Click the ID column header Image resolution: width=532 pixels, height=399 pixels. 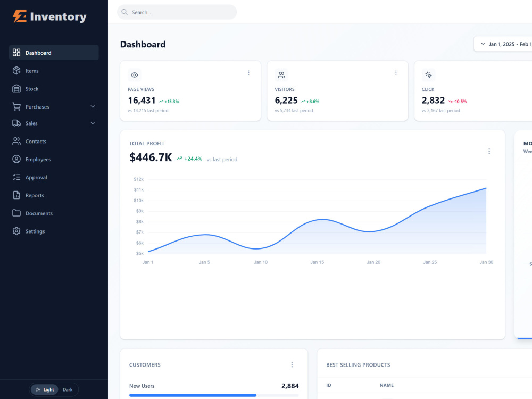click(328, 385)
